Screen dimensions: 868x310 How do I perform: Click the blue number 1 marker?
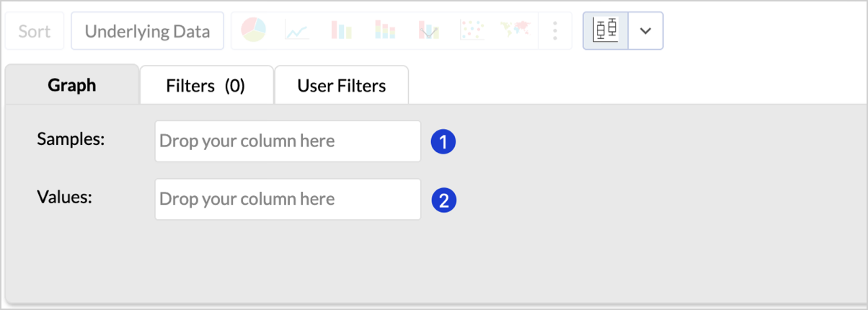(443, 142)
